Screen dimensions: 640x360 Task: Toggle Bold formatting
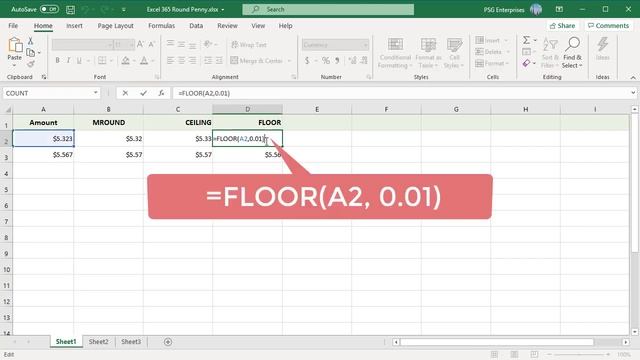58,60
